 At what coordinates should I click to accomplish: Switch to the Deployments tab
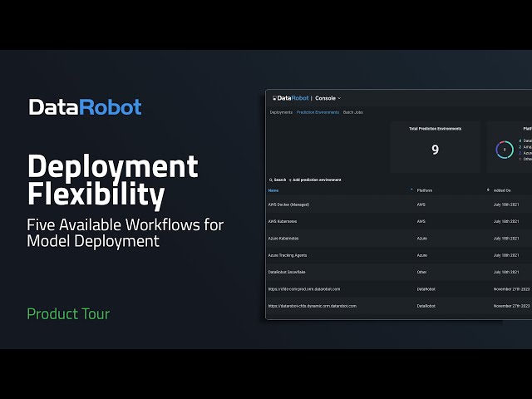click(x=281, y=112)
